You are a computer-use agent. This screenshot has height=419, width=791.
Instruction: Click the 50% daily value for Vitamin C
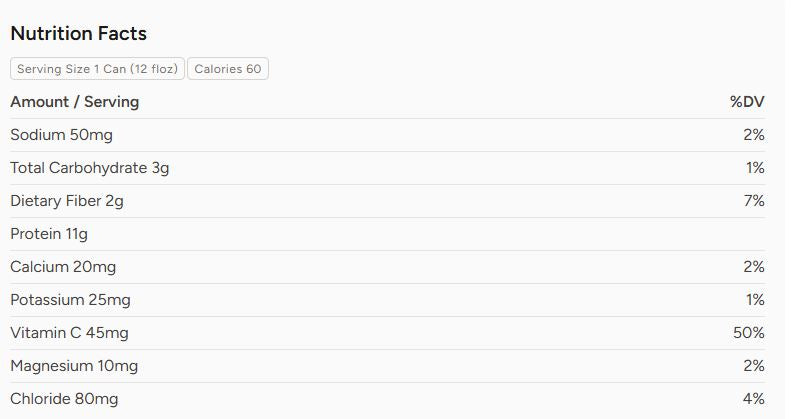[x=749, y=333]
